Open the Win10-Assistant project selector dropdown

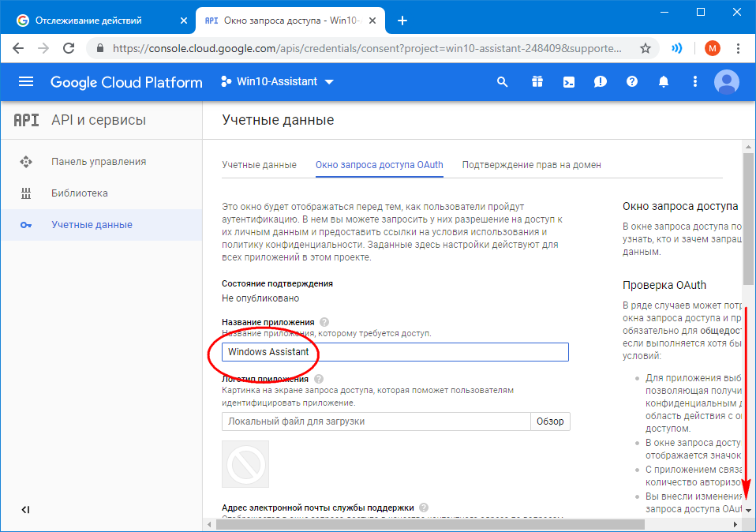(277, 81)
